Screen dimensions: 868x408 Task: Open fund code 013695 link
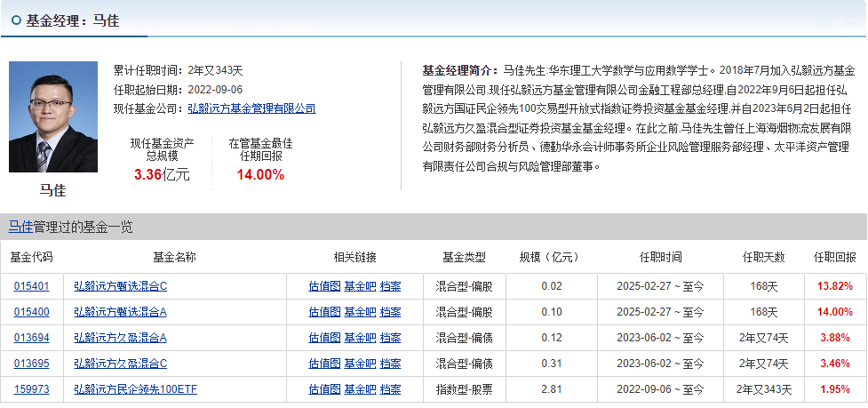(32, 364)
